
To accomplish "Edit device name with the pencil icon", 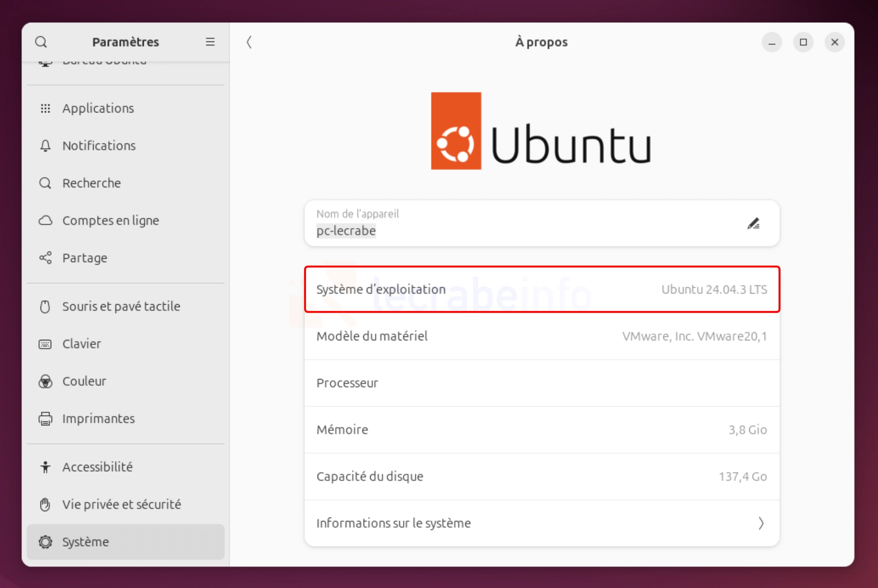I will 753,224.
